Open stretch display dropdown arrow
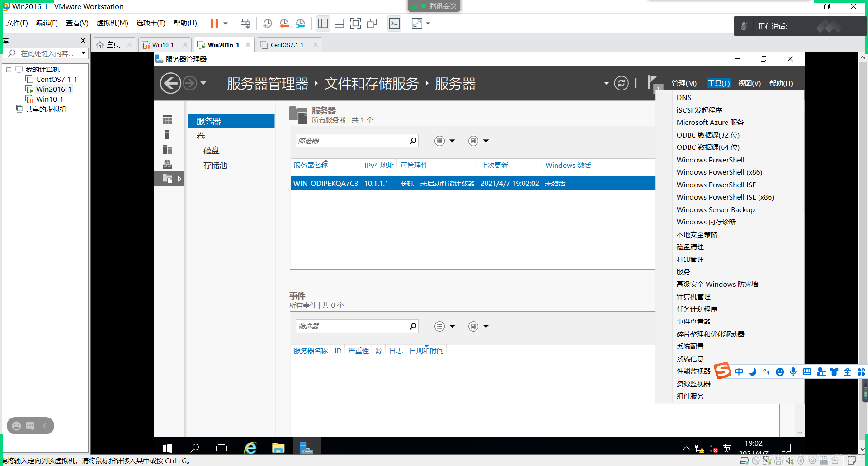This screenshot has height=466, width=868. 428,24
